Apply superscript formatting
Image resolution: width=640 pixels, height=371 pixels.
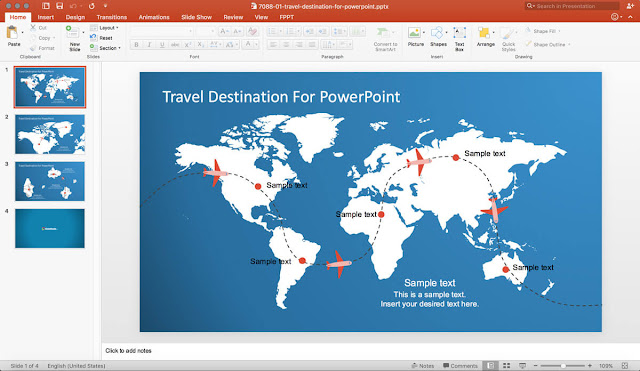(188, 44)
